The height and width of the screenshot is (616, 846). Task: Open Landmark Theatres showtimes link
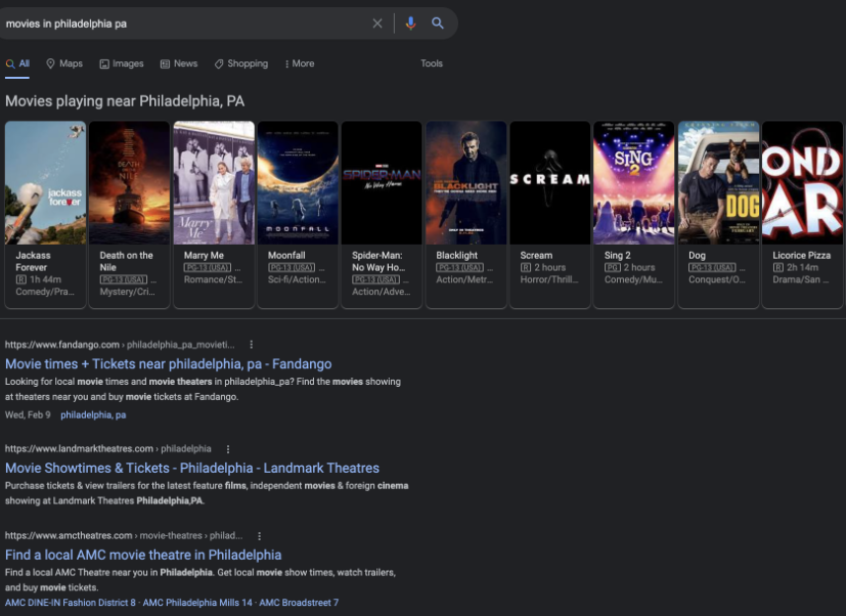coord(192,468)
